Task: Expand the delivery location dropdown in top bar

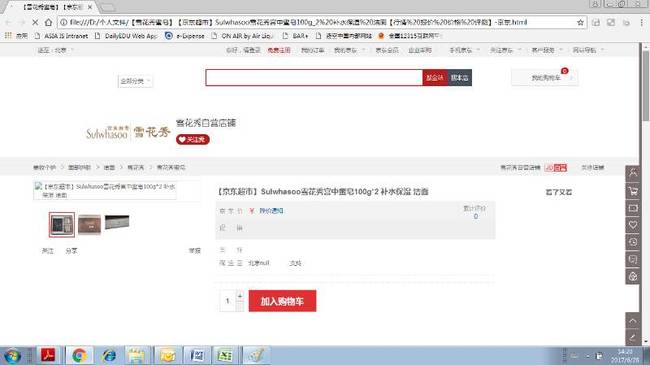Action: pyautogui.click(x=55, y=50)
